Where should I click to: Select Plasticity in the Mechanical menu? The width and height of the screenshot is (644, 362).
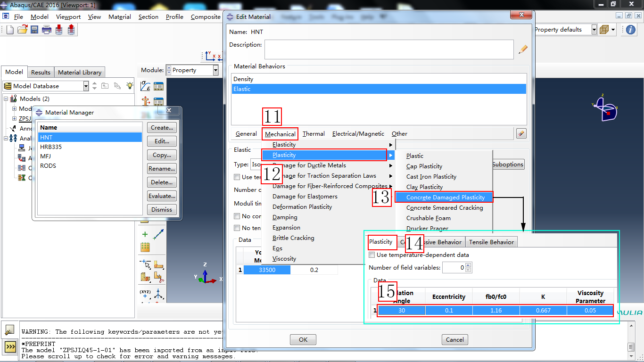point(329,155)
